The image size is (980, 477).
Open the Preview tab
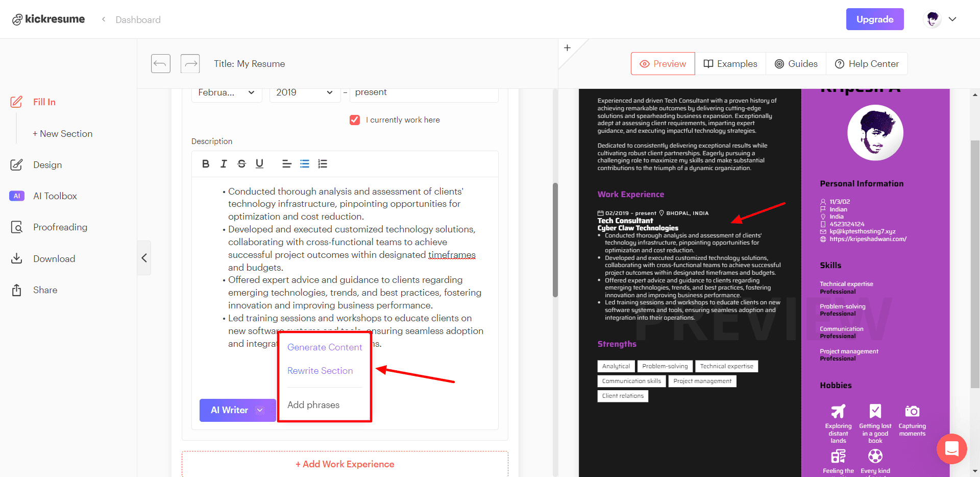coord(663,64)
